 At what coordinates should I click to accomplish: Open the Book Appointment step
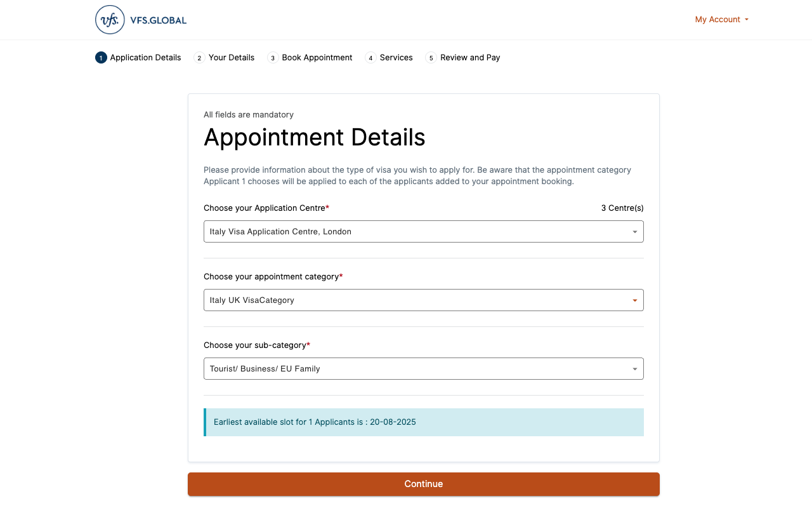click(x=317, y=57)
